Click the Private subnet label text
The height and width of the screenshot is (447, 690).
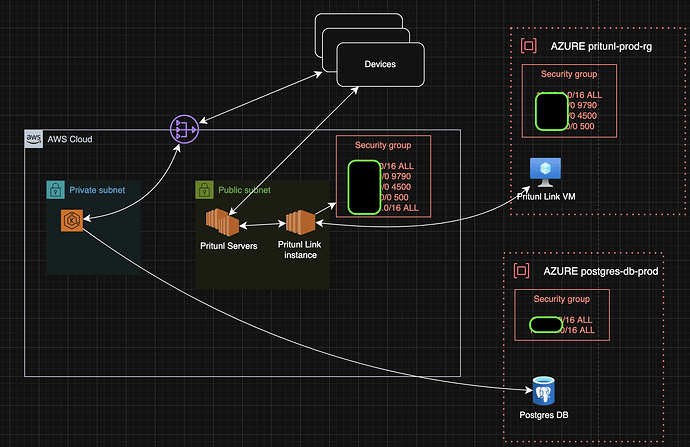coord(97,189)
